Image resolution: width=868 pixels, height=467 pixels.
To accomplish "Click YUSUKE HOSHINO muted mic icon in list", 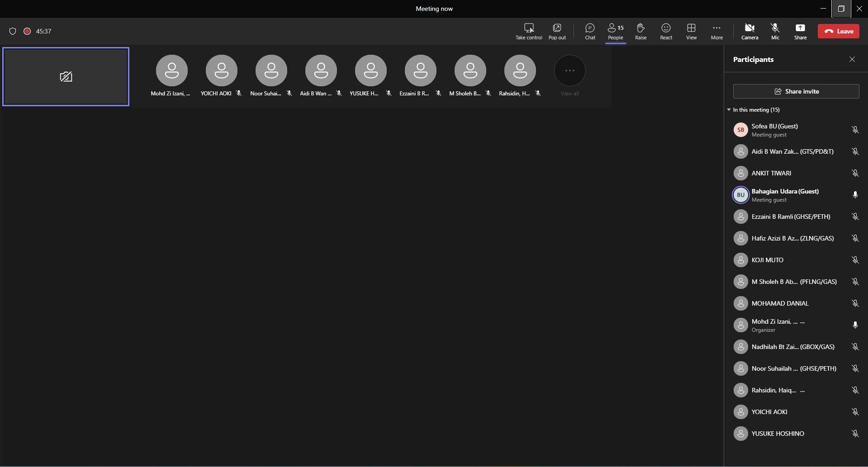I will (x=855, y=434).
